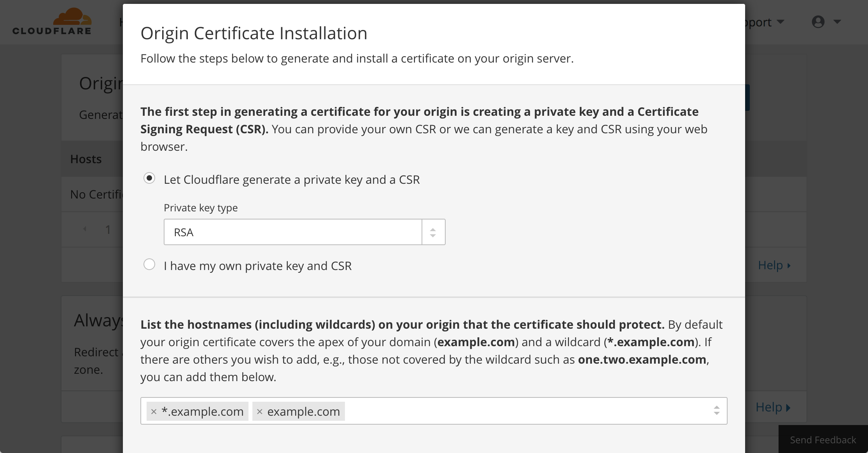Click the arrow icon next to the lower Help link

[x=789, y=407]
